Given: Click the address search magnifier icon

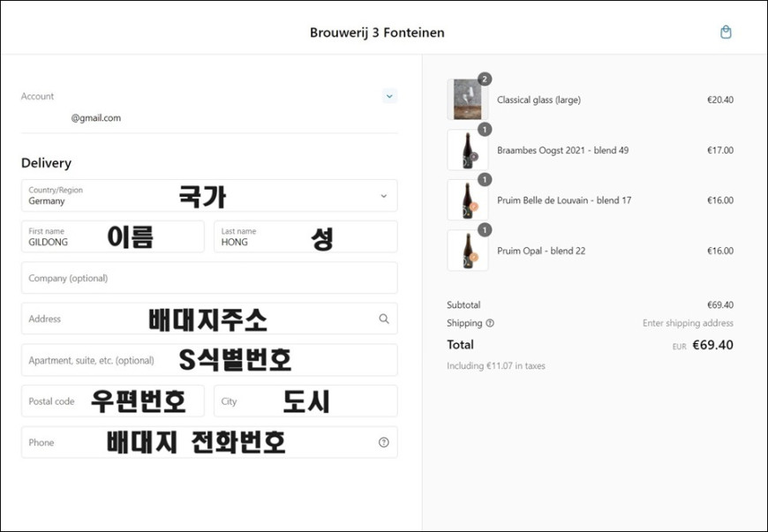Looking at the screenshot, I should (x=384, y=318).
